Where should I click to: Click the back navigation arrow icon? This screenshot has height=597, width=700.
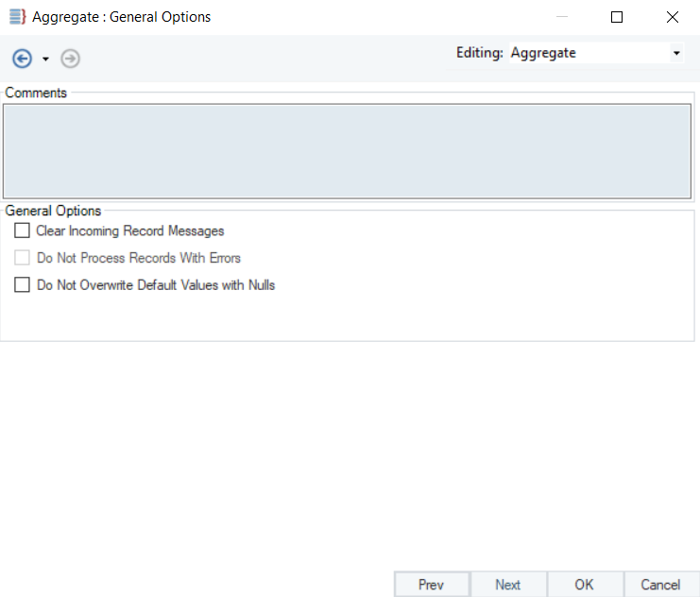click(x=22, y=59)
